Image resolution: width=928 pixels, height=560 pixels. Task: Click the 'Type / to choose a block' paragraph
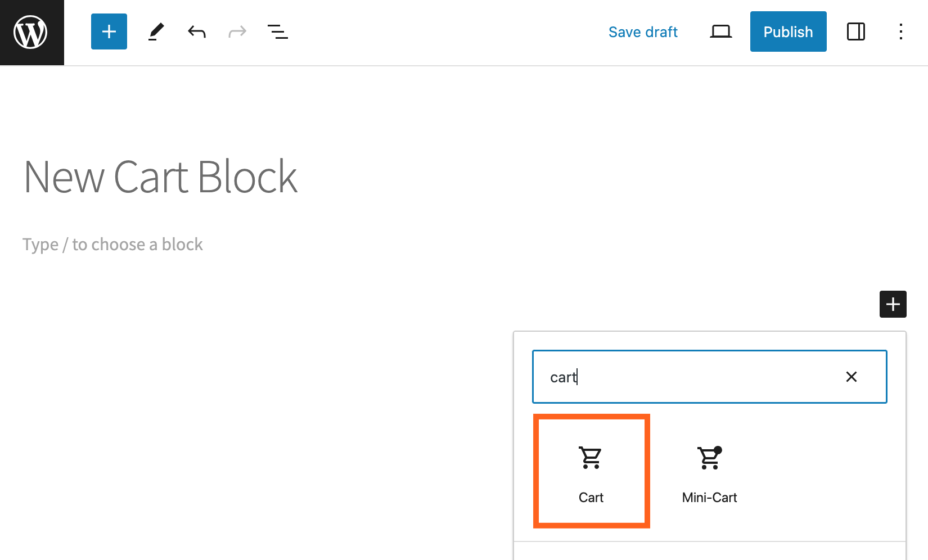coord(112,245)
